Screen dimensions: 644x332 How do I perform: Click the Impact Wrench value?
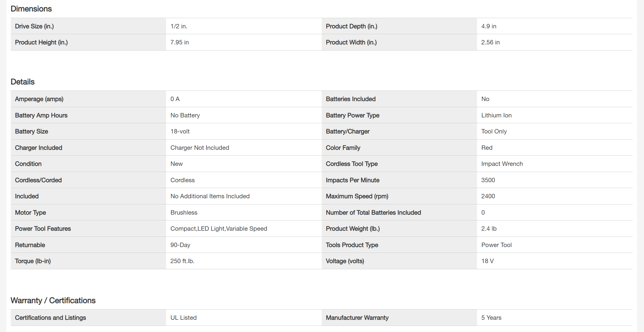[502, 164]
